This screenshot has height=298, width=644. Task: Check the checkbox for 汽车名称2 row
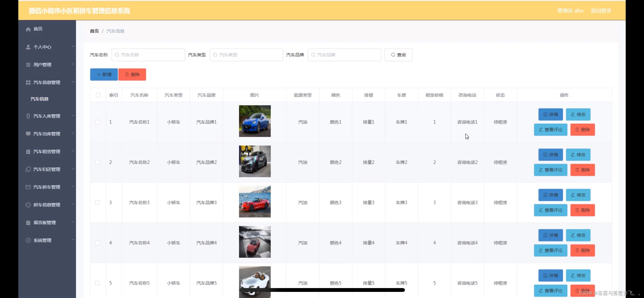[97, 162]
